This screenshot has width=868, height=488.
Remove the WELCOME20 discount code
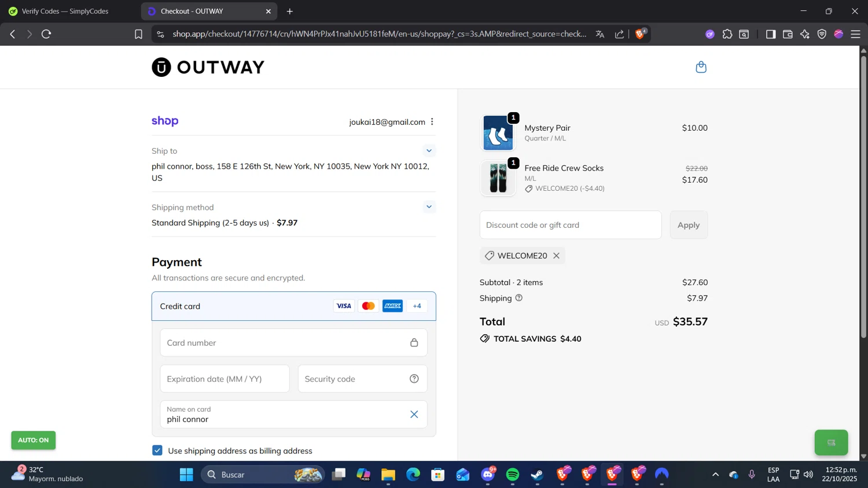[x=557, y=256]
